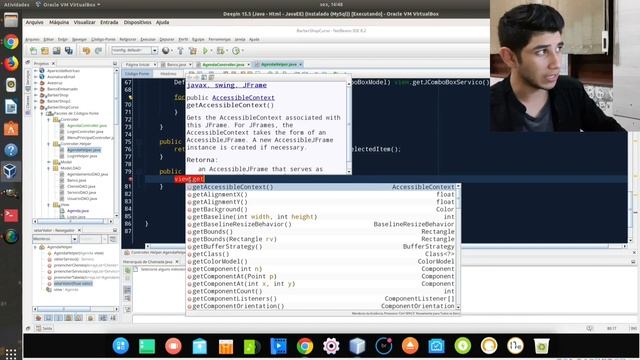Follow the AccessibleContext return type link
The width and height of the screenshot is (640, 360).
tap(243, 98)
